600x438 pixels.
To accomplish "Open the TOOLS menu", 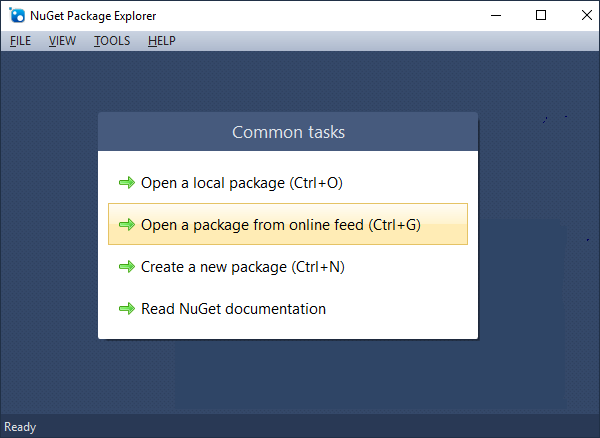I will [x=112, y=41].
